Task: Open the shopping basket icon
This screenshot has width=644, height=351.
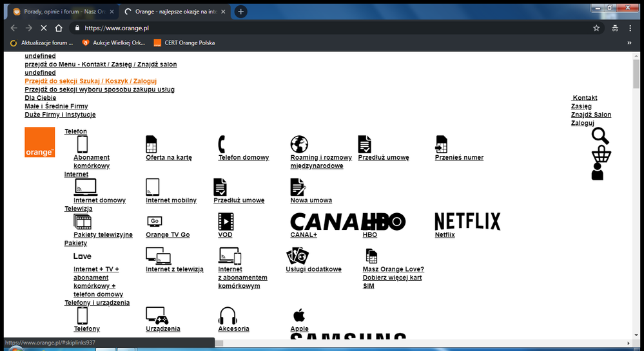Action: pos(601,155)
